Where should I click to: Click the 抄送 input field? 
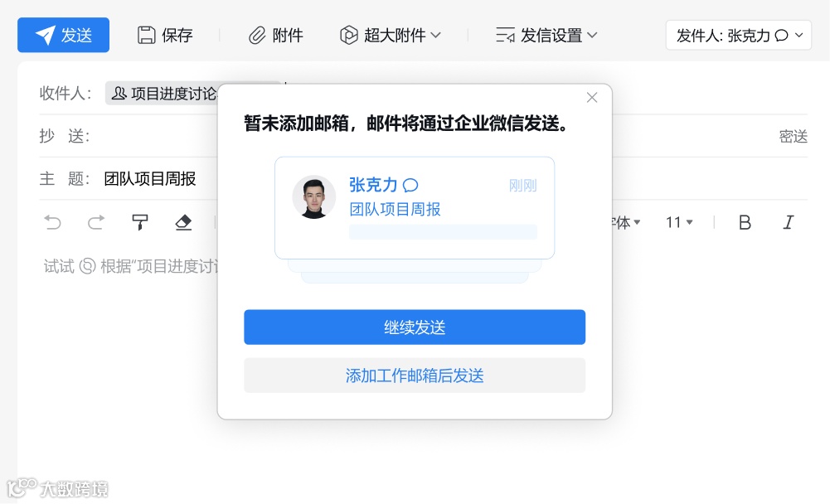424,136
